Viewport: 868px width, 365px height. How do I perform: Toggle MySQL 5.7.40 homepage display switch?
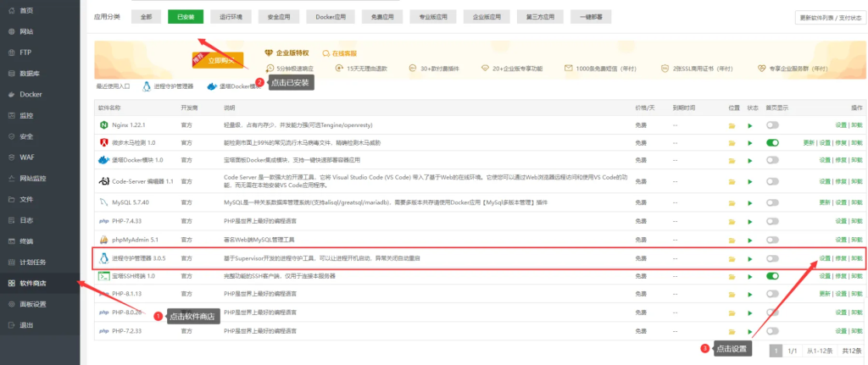tap(772, 202)
